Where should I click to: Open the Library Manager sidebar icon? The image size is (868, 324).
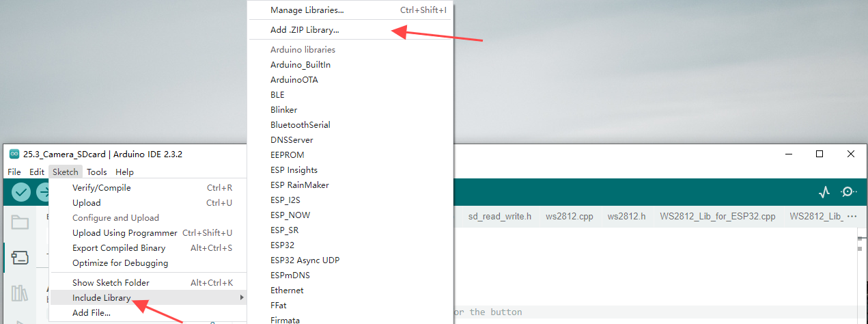20,294
